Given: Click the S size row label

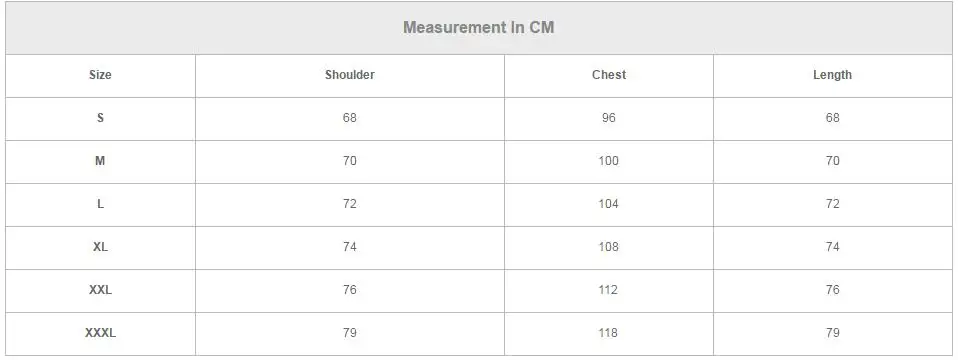Looking at the screenshot, I should [x=100, y=118].
